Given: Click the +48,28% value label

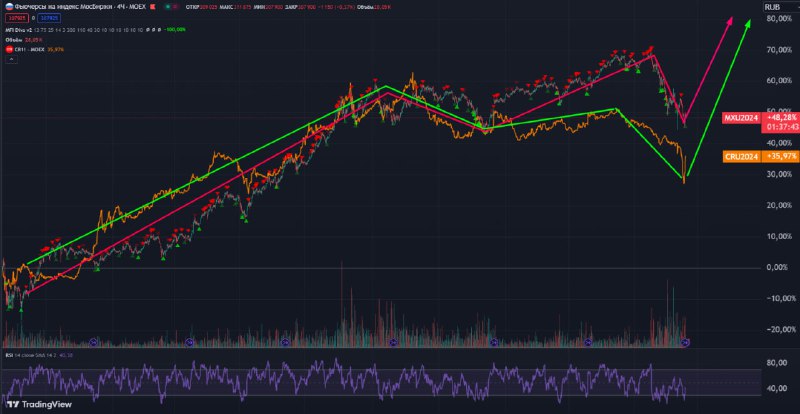Looking at the screenshot, I should [x=781, y=118].
